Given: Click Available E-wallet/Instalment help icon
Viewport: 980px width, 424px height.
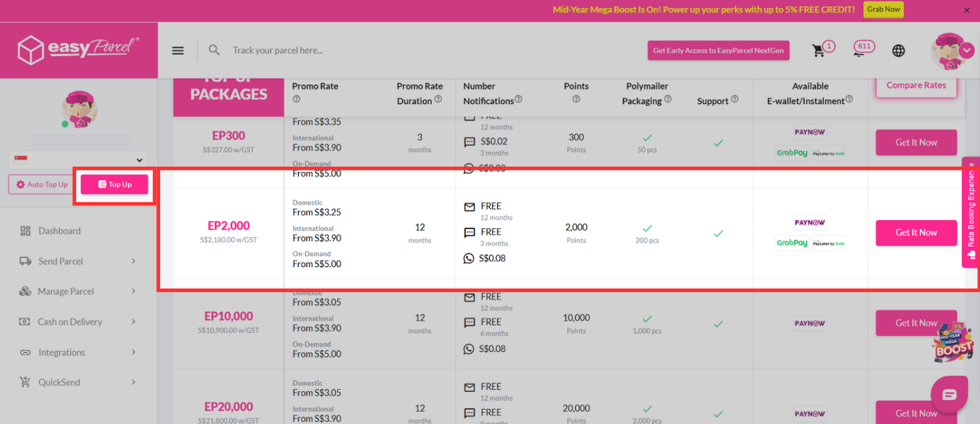Looking at the screenshot, I should 849,99.
